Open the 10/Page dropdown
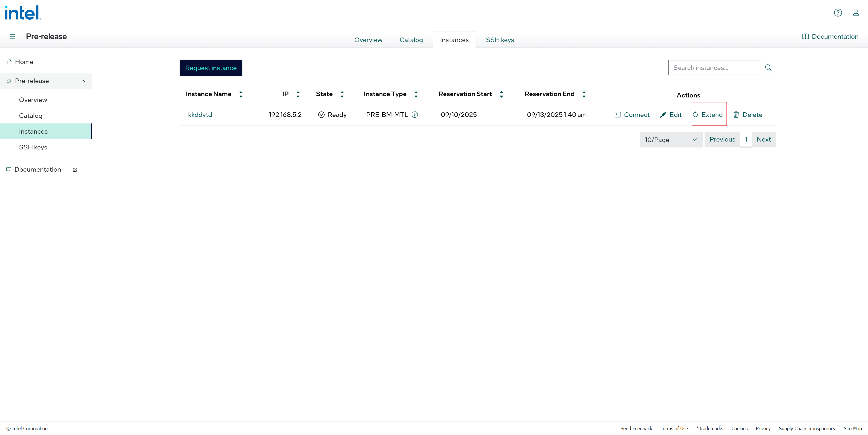 click(x=671, y=139)
